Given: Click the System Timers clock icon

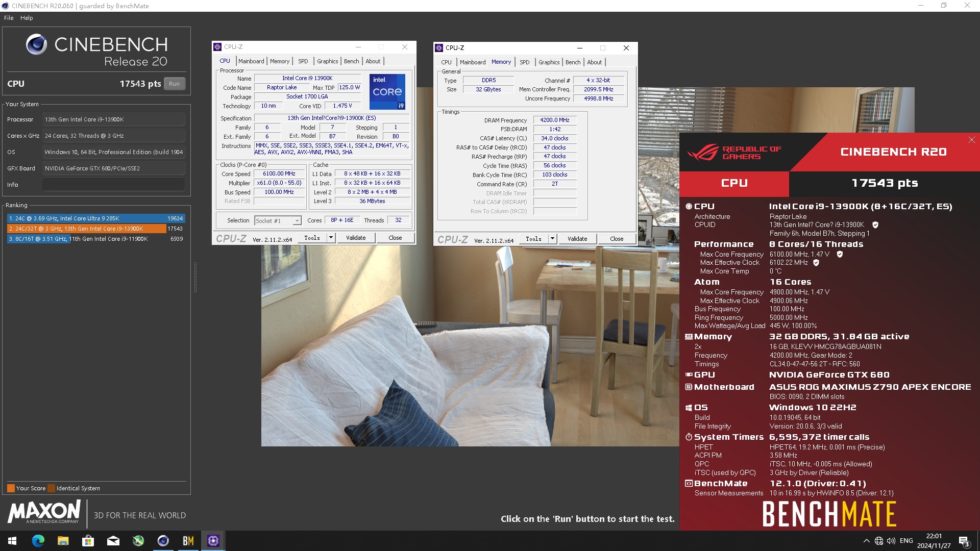Looking at the screenshot, I should (689, 437).
